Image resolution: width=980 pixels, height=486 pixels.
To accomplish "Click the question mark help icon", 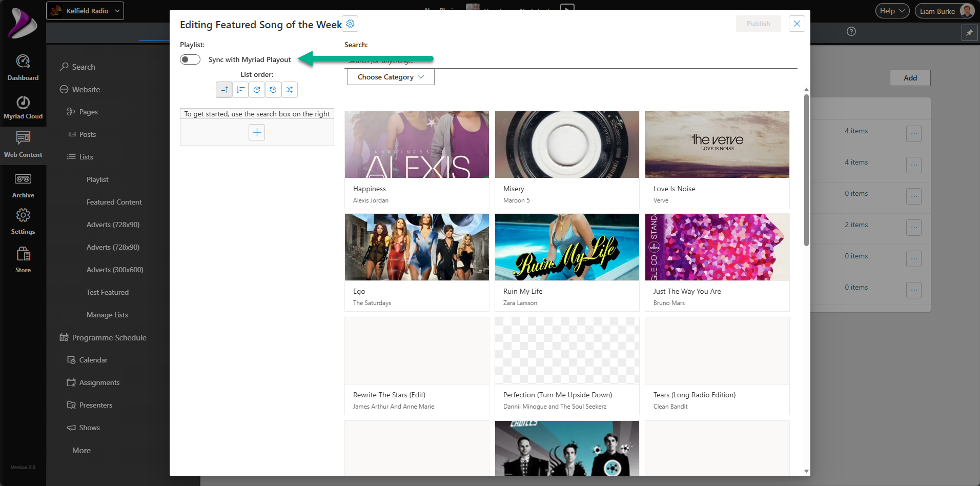I will coord(851,31).
